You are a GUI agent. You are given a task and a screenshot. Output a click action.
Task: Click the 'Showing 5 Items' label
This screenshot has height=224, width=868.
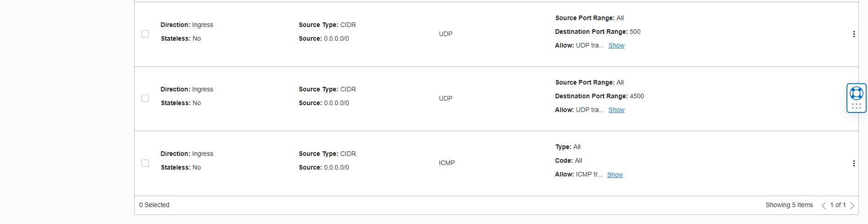(x=789, y=205)
